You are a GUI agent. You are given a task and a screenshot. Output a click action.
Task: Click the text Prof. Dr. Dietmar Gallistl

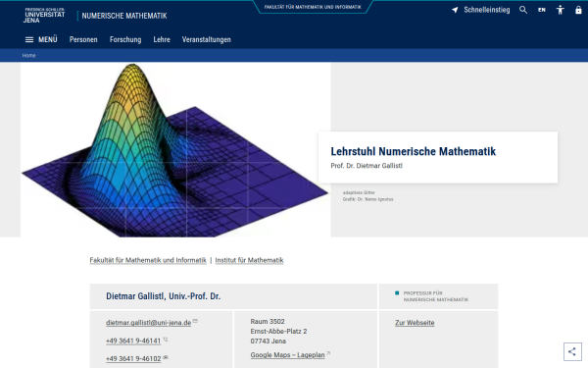point(367,166)
